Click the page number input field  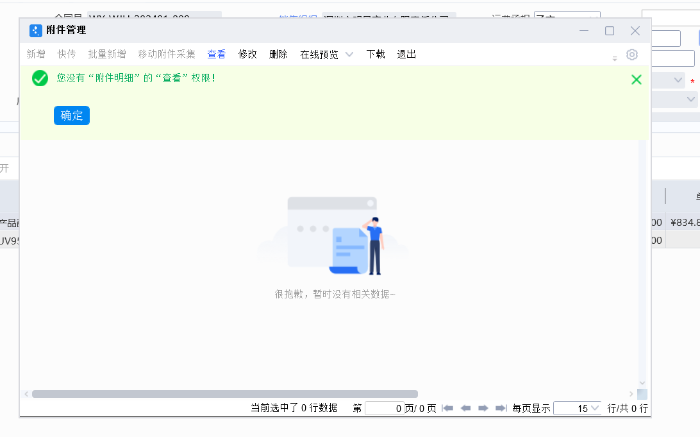388,408
